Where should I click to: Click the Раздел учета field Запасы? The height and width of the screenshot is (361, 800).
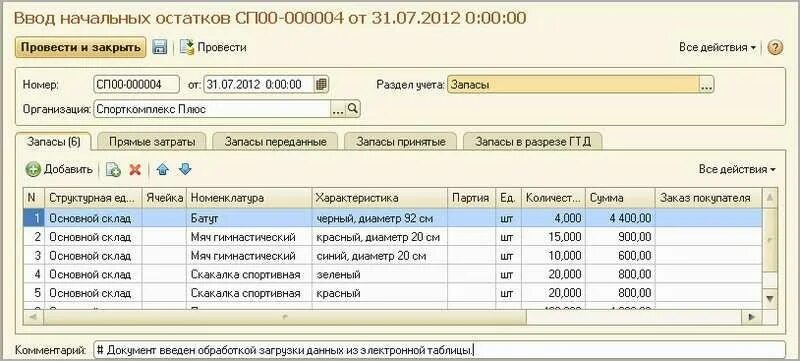point(573,85)
